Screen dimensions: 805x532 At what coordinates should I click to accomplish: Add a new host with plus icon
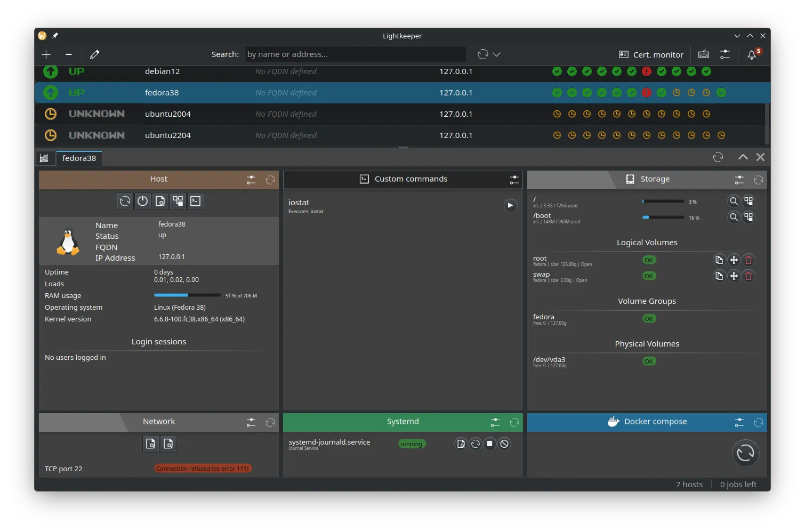click(46, 54)
